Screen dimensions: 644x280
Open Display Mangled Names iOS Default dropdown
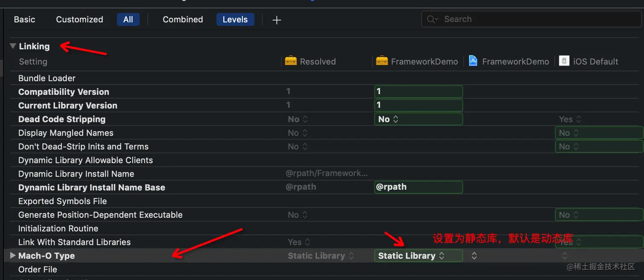click(599, 133)
